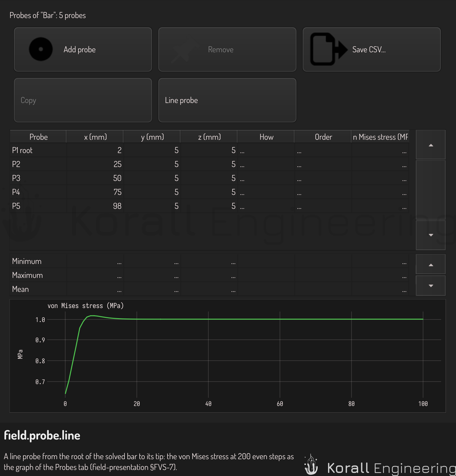Click the How column header

click(x=266, y=137)
